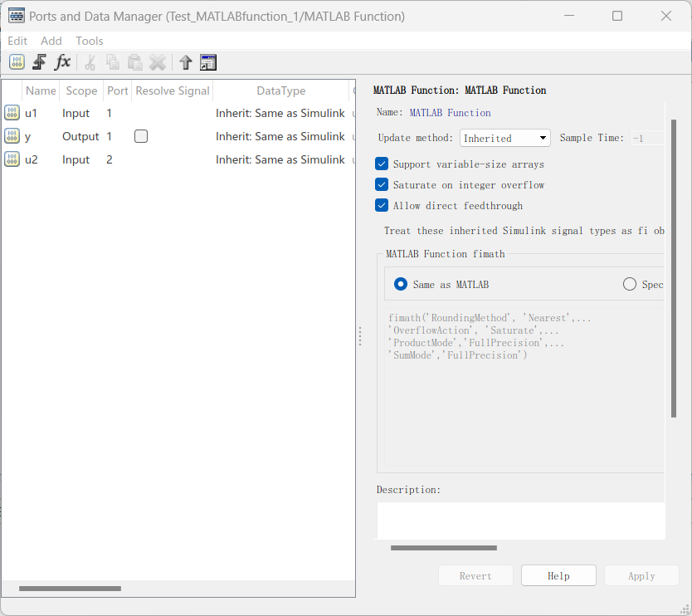Click the Apply button

641,575
